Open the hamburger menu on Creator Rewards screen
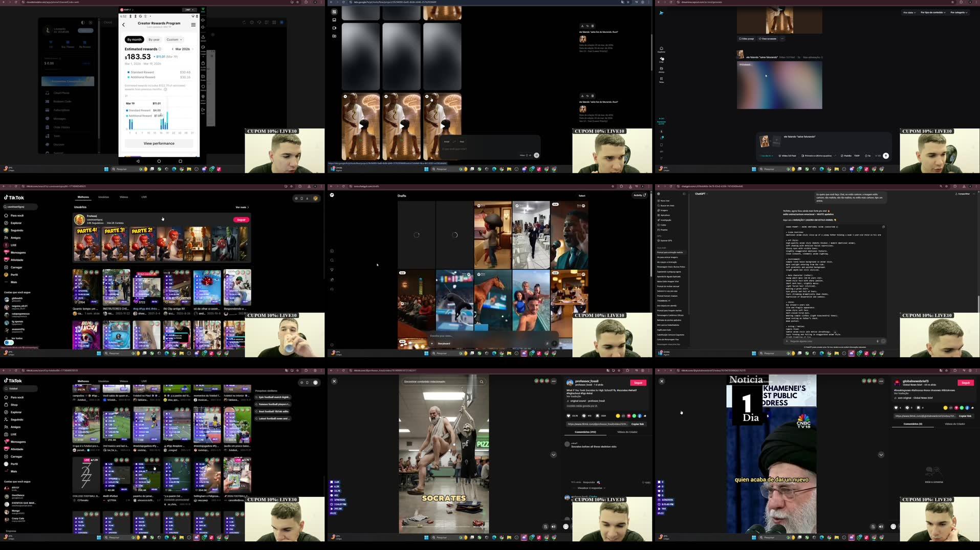The image size is (980, 550). coord(193,25)
